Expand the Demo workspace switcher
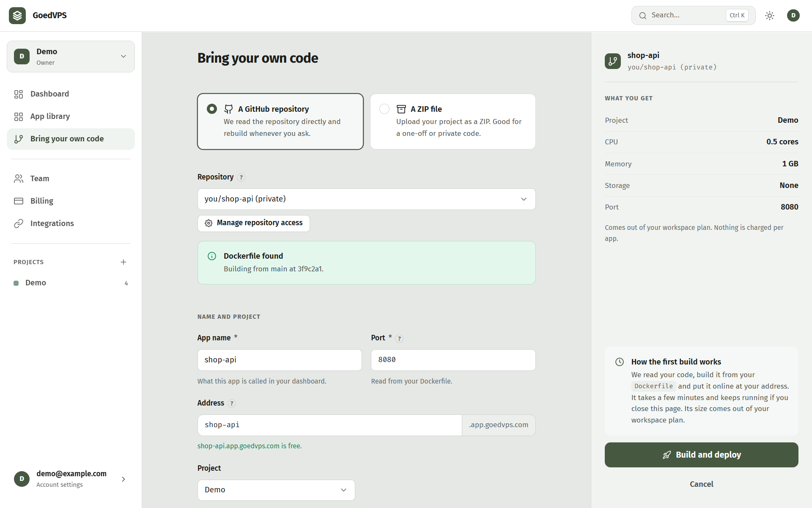The height and width of the screenshot is (508, 812). 71,57
